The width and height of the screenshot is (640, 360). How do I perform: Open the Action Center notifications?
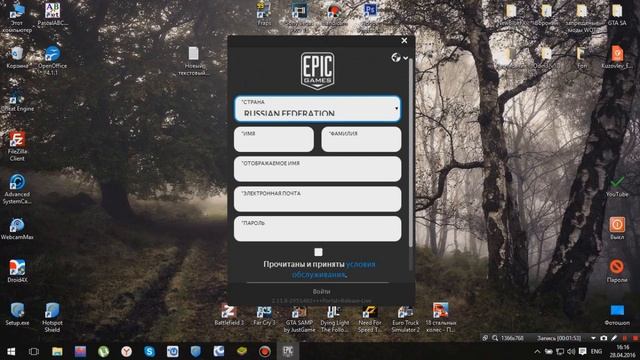[582, 351]
